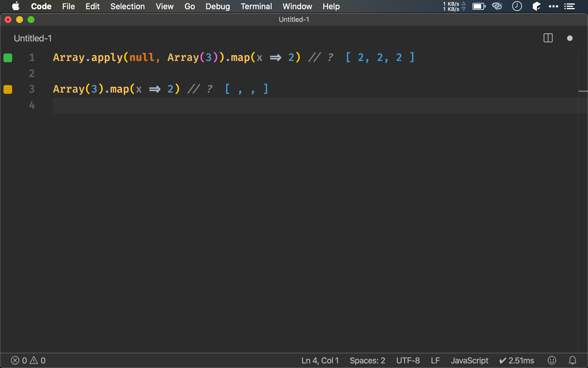This screenshot has width=588, height=368.
Task: Click the errors count icon in status bar
Action: tap(15, 360)
